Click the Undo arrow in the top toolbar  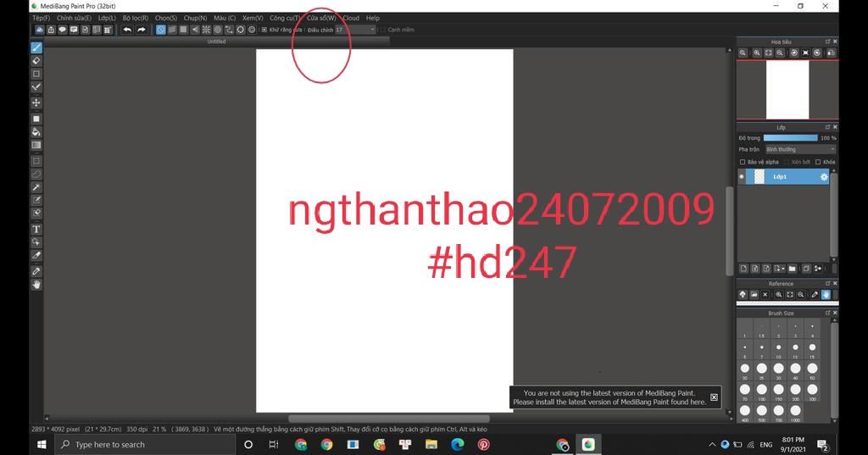pyautogui.click(x=127, y=30)
